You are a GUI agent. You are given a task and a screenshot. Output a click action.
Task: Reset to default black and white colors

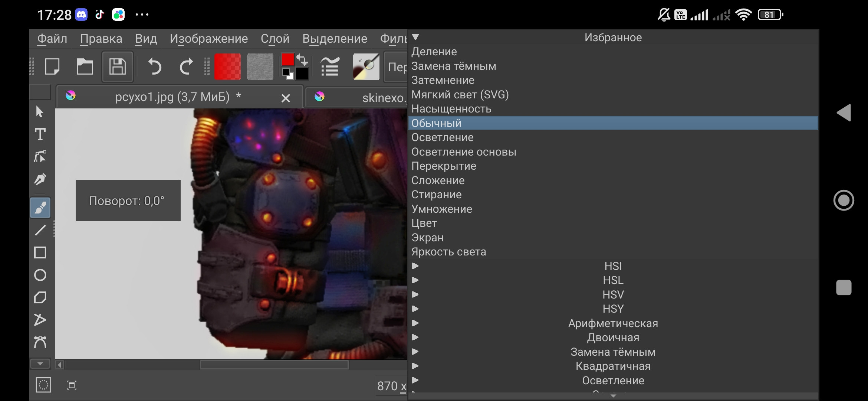287,74
